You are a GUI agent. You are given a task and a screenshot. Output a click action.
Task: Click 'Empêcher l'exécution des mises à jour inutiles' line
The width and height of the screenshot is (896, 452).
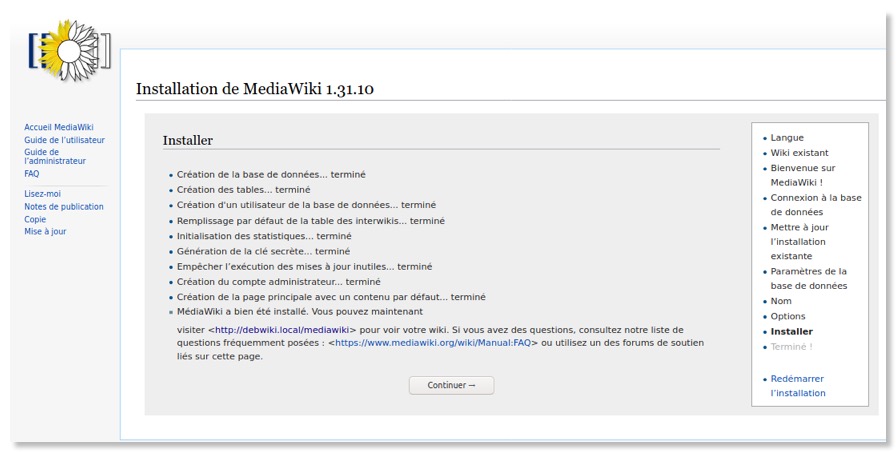pos(304,266)
